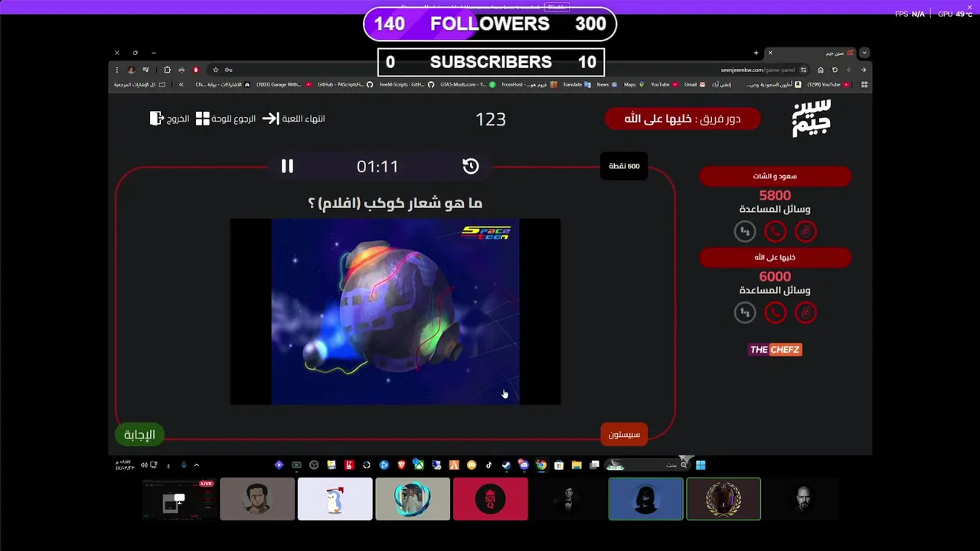Expand the system tray hidden icons arrow
The height and width of the screenshot is (551, 980).
tap(197, 465)
